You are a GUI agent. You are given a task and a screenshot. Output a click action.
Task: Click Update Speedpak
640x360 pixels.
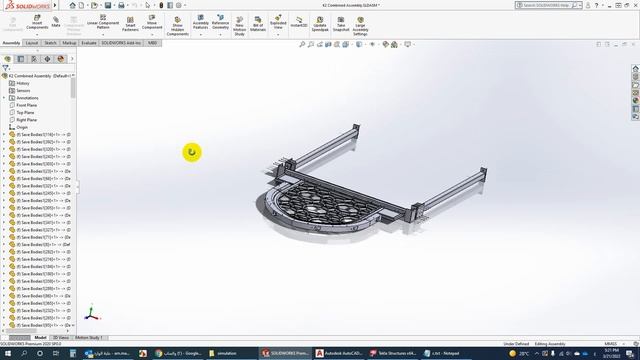point(320,24)
